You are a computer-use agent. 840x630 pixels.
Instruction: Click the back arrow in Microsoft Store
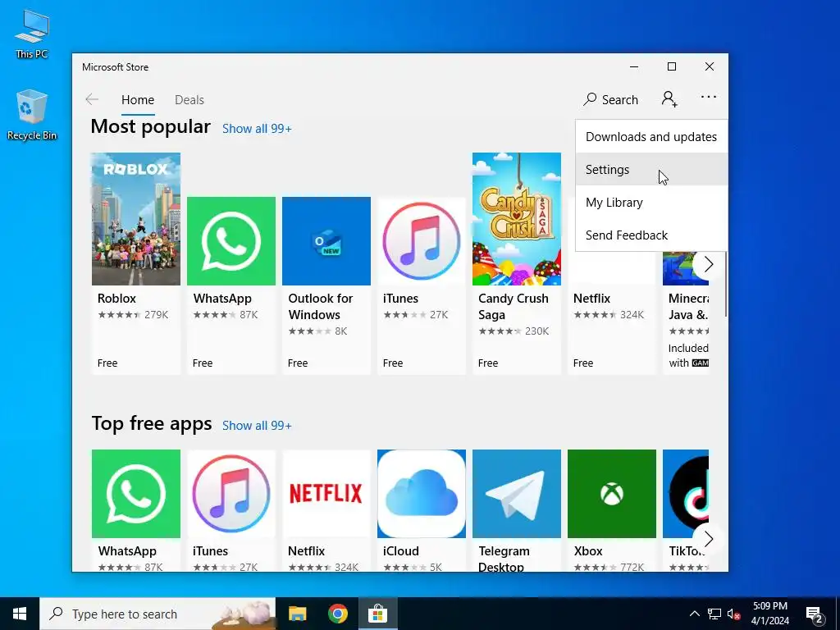92,99
